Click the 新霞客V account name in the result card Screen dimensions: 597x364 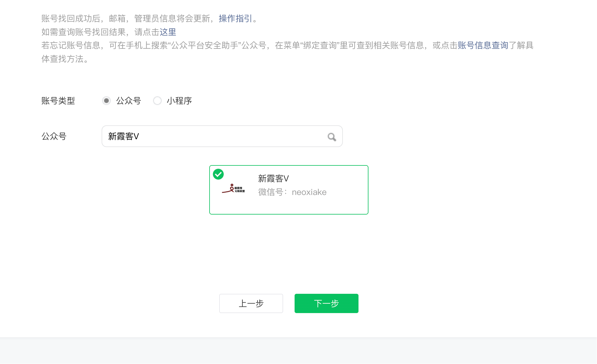coord(273,179)
